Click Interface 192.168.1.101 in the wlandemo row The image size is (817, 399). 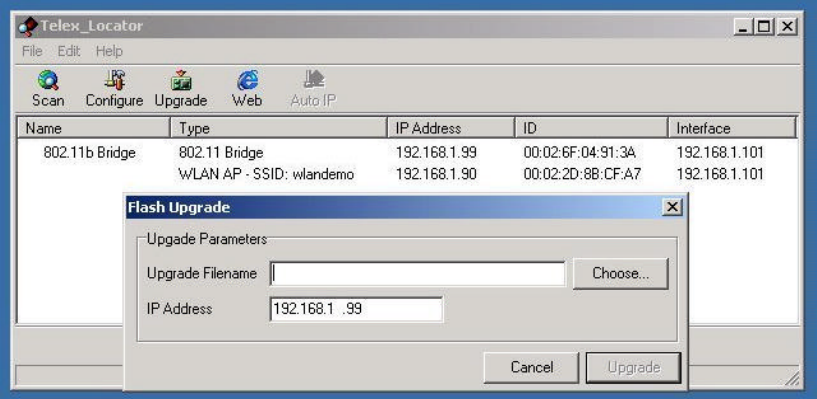pos(720,174)
